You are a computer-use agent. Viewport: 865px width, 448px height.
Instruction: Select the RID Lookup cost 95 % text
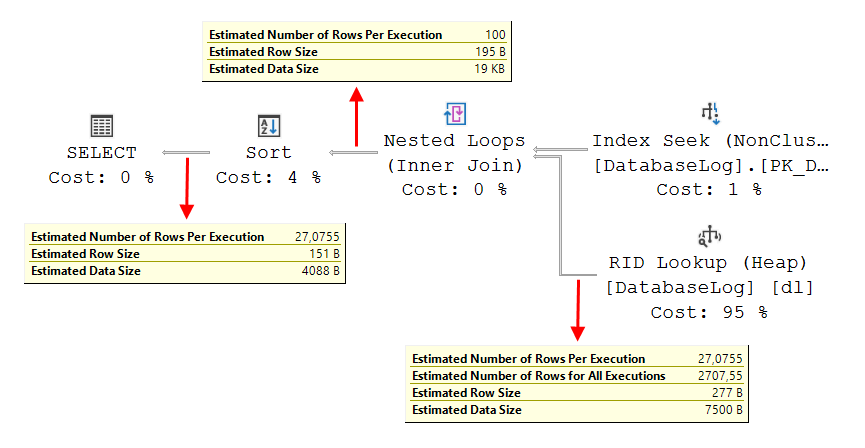(709, 312)
